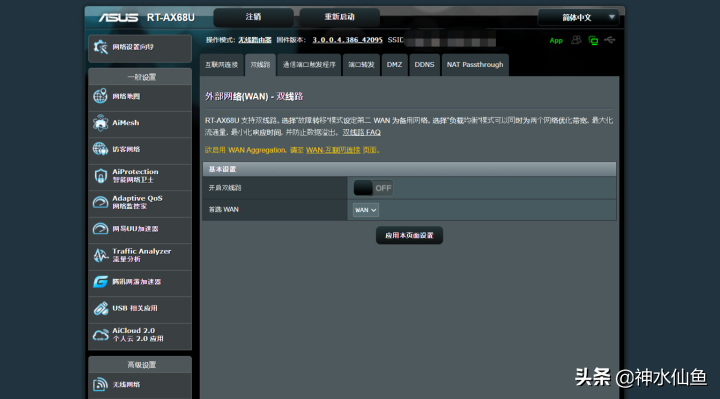Click the USB status icon
Screen dimensions: 720x399
[610, 40]
